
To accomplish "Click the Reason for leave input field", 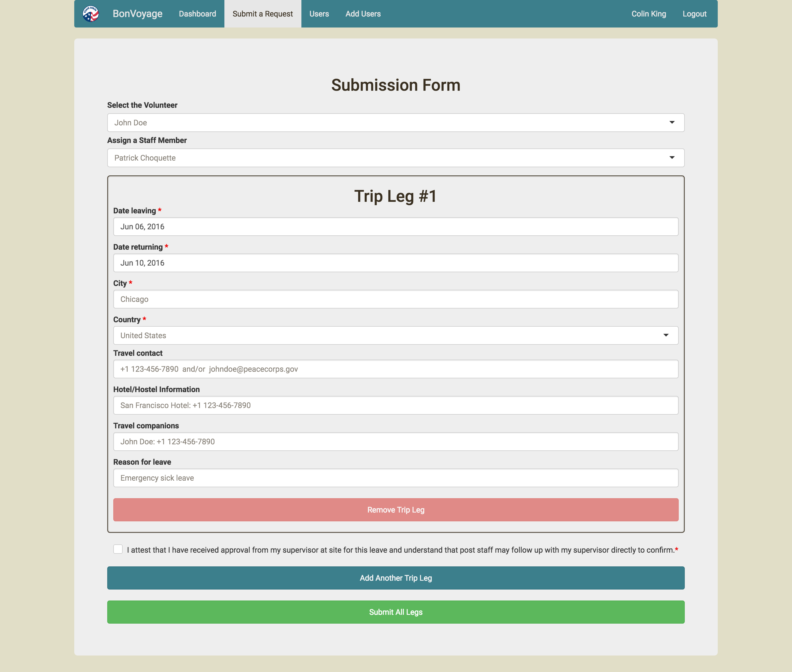I will click(395, 477).
